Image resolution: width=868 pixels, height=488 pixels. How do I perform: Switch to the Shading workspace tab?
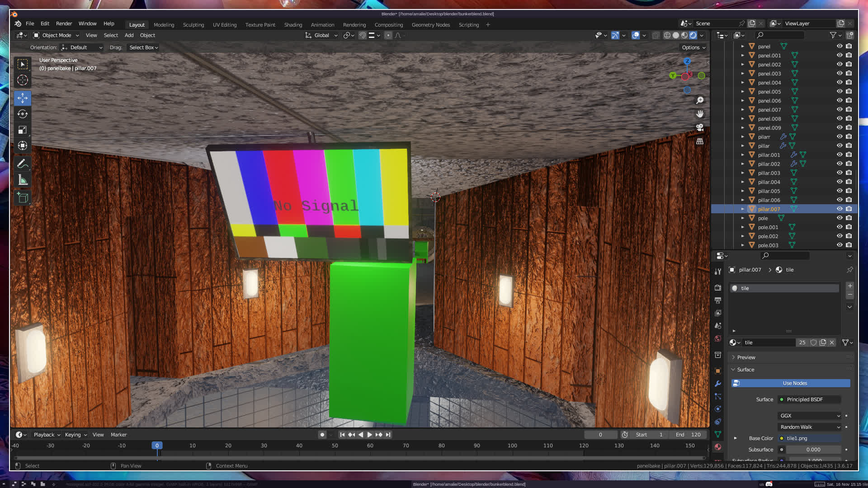(293, 25)
